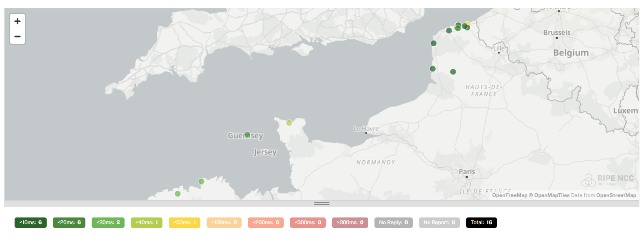Image resolution: width=644 pixels, height=240 pixels.
Task: Toggle the No Report filter badge
Action: [439, 222]
